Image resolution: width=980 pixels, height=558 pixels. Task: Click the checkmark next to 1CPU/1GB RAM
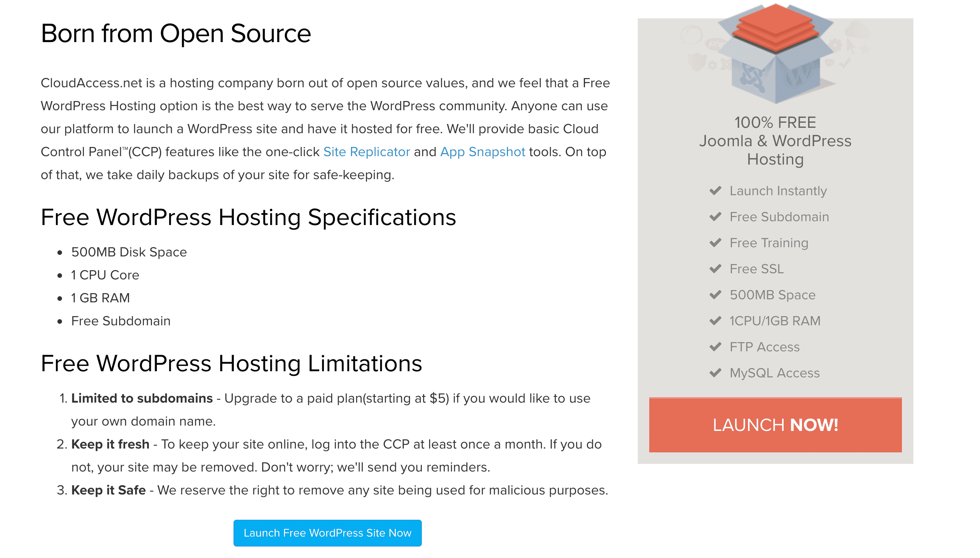(715, 321)
